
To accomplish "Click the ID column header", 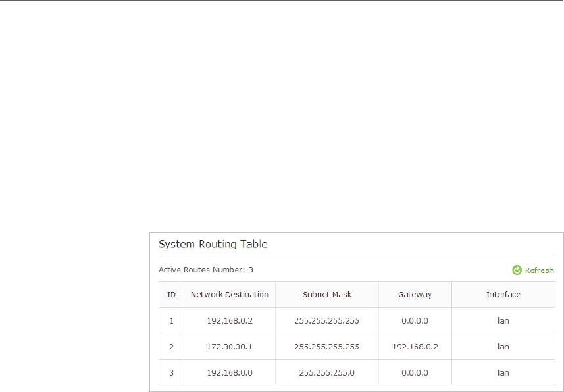I will tap(171, 295).
